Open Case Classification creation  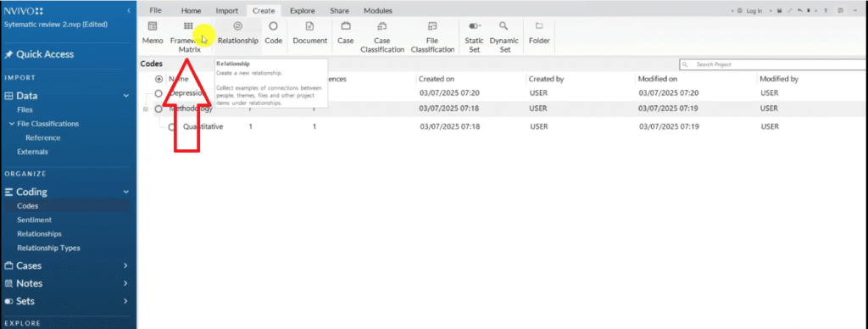382,36
